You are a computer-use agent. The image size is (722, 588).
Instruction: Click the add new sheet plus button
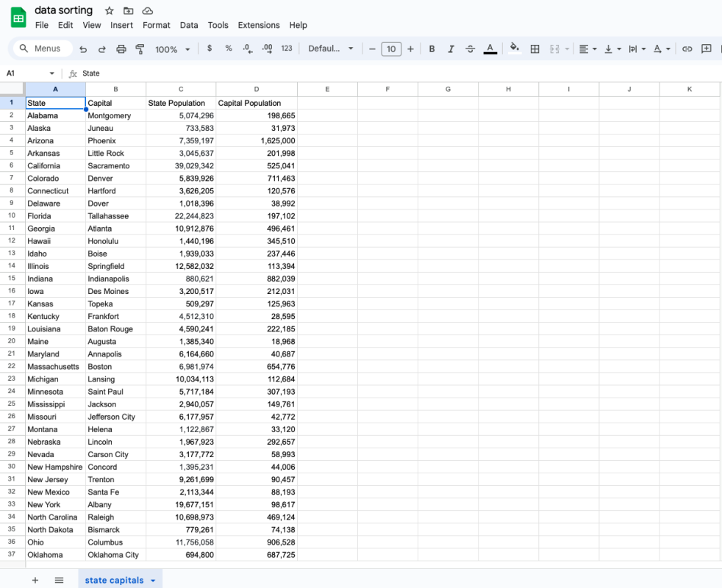[x=35, y=580]
